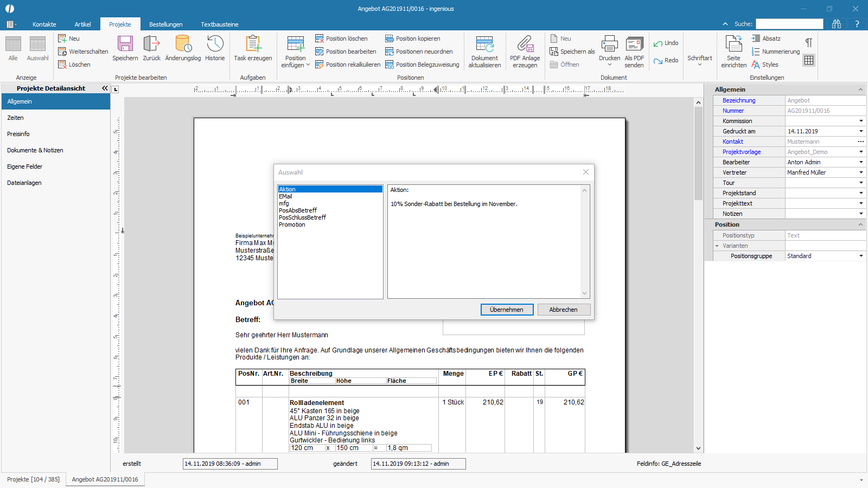Close the Auswahl dialog
This screenshot has height=488, width=868.
(x=585, y=172)
